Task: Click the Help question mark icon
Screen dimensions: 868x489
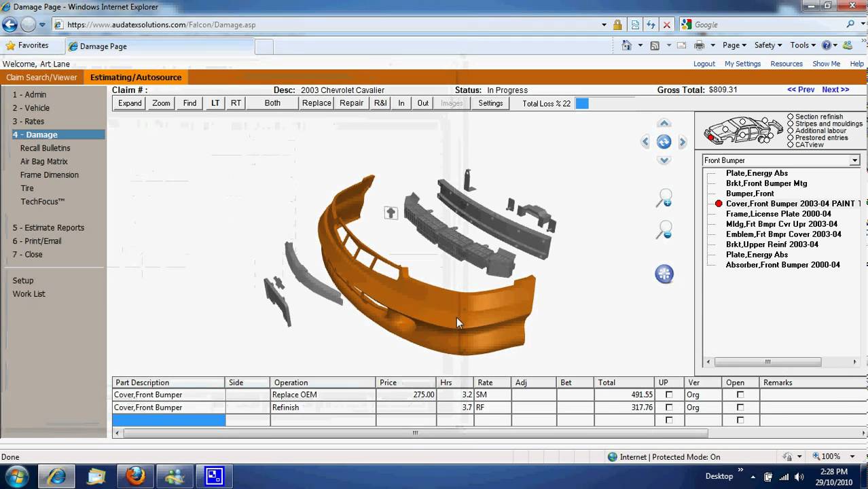Action: 827,46
